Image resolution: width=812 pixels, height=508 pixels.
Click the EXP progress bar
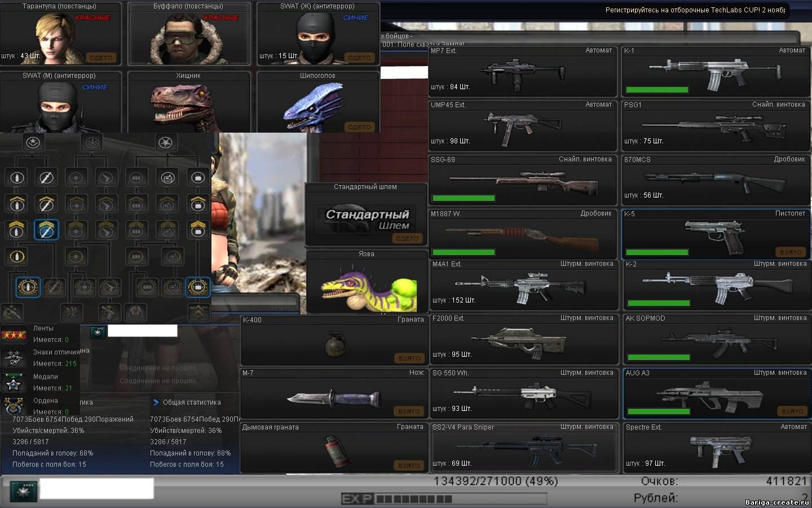click(444, 499)
